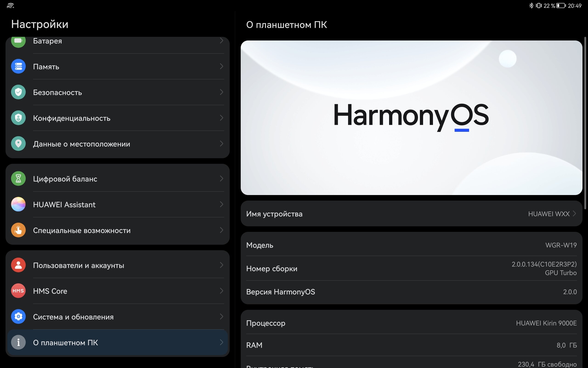Screen dimensions: 588x368
Task: Tap the Wi-Fi status icon
Action: pyautogui.click(x=10, y=6)
